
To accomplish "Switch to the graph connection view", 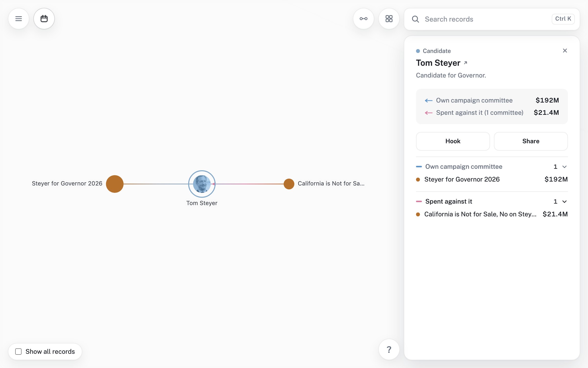I will [363, 19].
